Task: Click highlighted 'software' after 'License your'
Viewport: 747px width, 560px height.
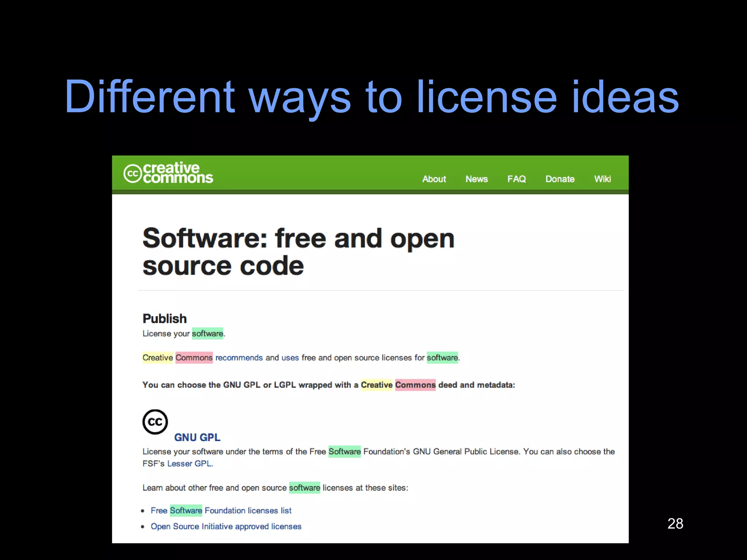Action: [208, 334]
